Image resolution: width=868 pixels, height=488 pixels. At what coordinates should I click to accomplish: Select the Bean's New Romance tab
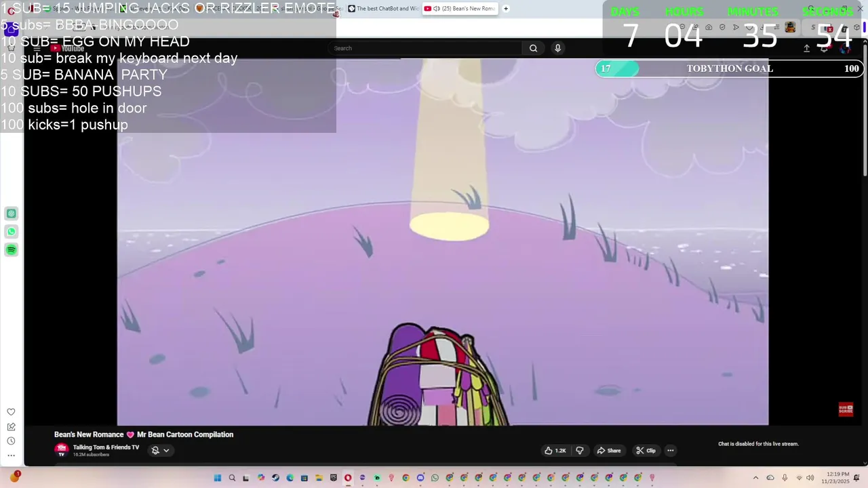[460, 9]
